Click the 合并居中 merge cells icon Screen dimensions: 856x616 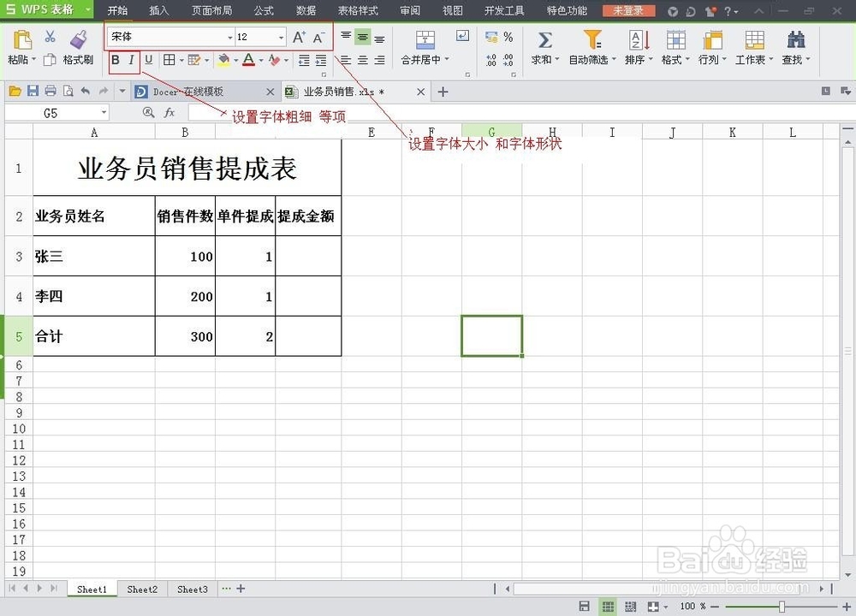pos(425,40)
